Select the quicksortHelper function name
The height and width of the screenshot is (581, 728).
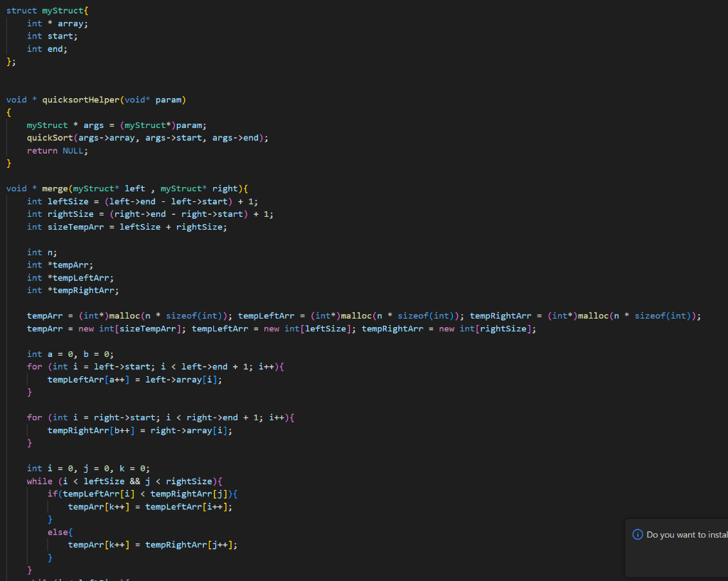click(78, 99)
